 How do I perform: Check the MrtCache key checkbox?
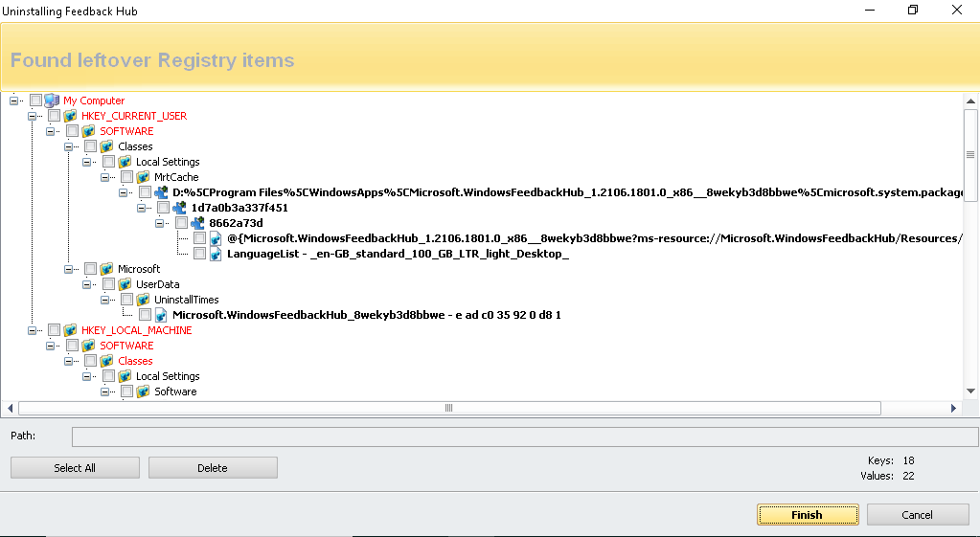(126, 177)
